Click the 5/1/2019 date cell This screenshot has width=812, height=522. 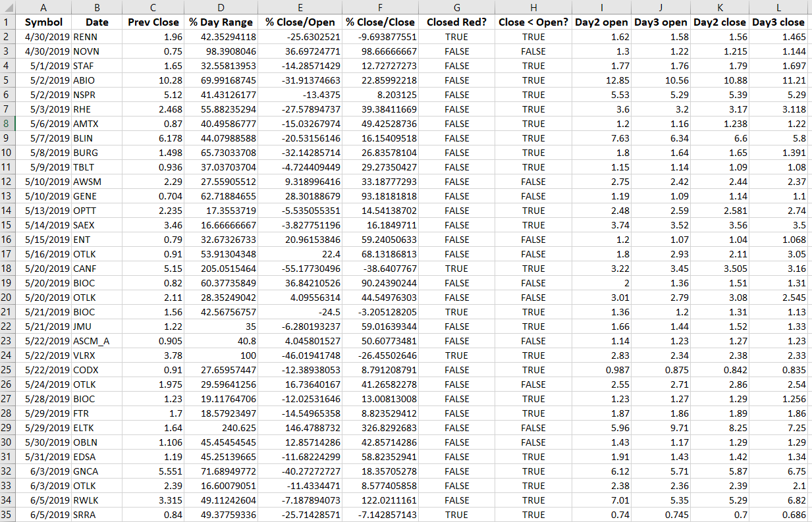[43, 66]
